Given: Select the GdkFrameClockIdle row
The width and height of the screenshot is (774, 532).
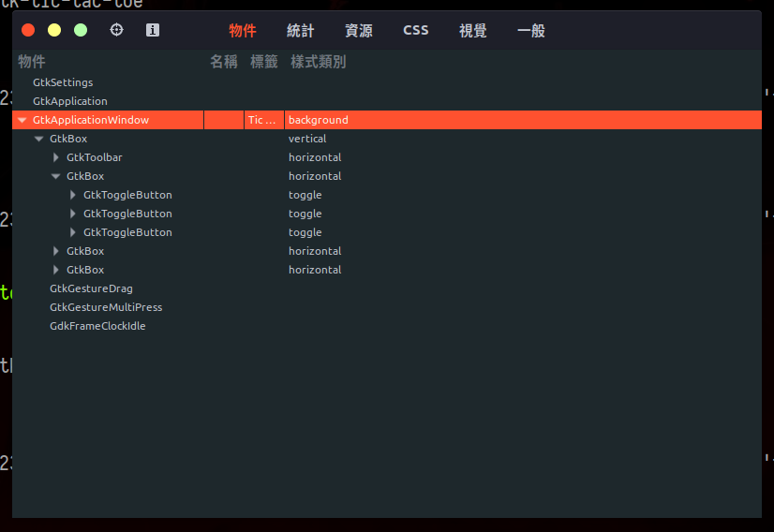Looking at the screenshot, I should 97,326.
